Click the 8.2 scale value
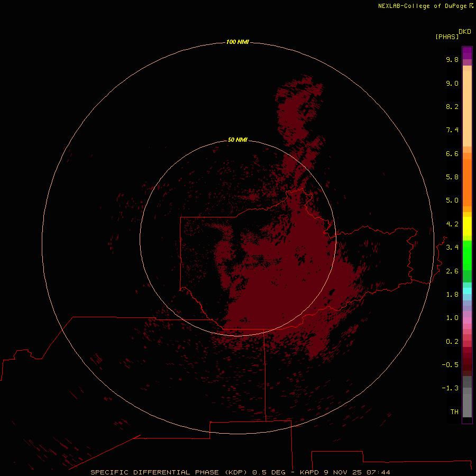The height and width of the screenshot is (476, 476). 452,106
